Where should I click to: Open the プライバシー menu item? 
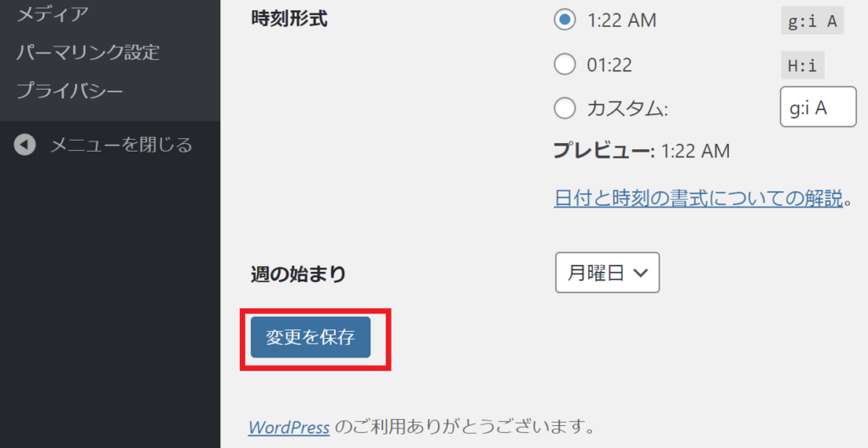pos(70,91)
